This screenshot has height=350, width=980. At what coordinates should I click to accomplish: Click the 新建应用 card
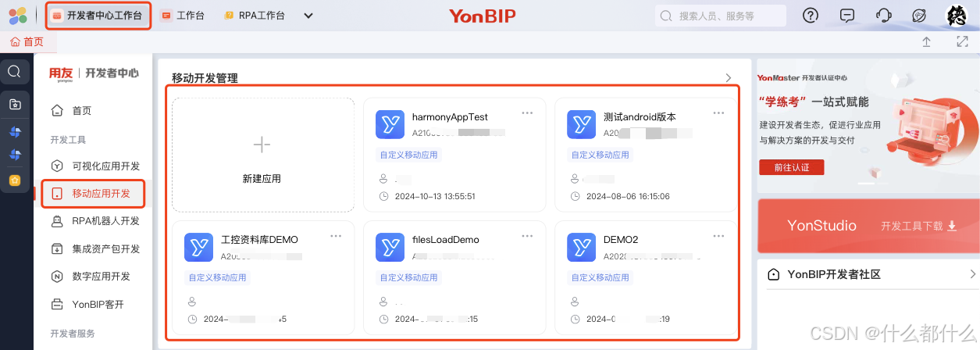[x=262, y=155]
